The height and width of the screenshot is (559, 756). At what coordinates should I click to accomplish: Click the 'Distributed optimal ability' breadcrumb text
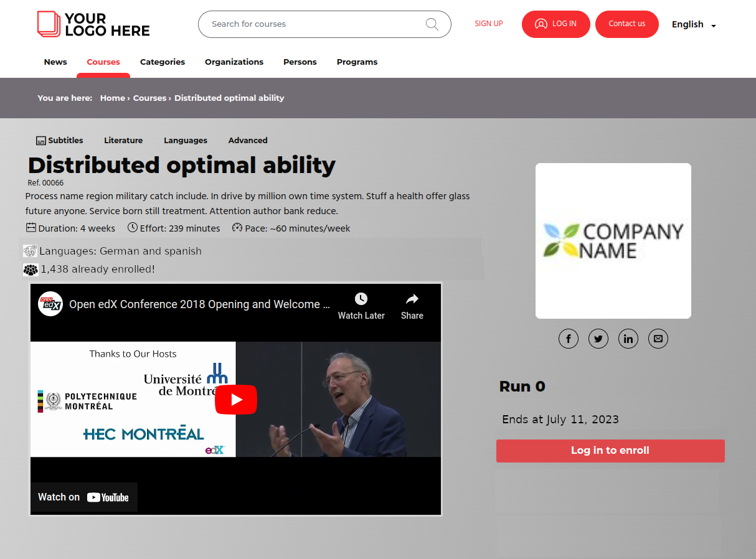coord(229,98)
